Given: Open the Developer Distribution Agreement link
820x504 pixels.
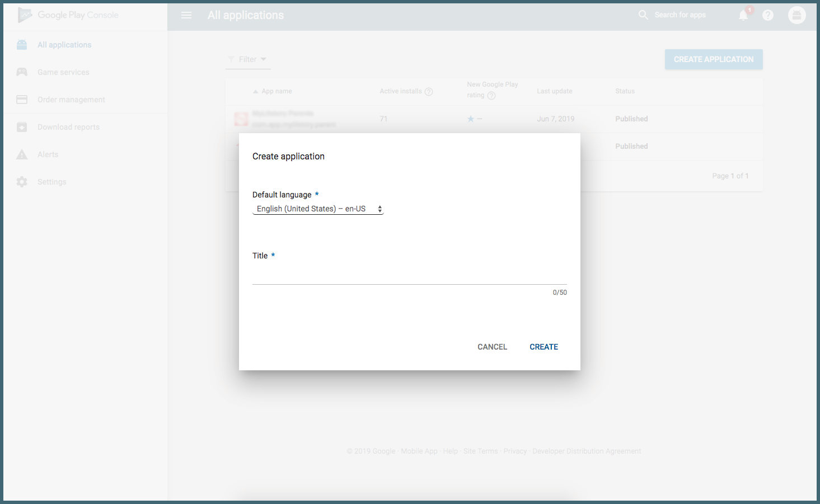Looking at the screenshot, I should point(586,451).
